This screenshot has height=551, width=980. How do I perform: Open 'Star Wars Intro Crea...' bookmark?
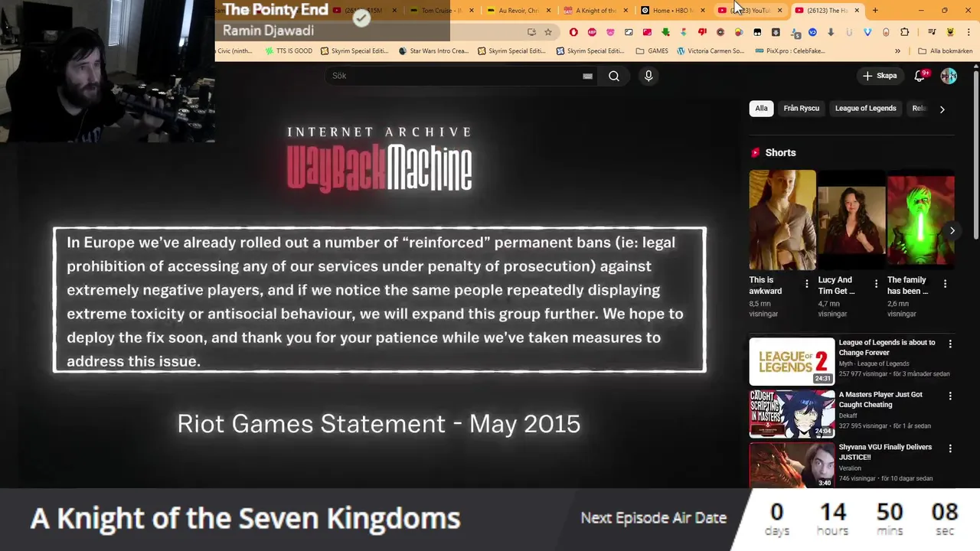433,51
